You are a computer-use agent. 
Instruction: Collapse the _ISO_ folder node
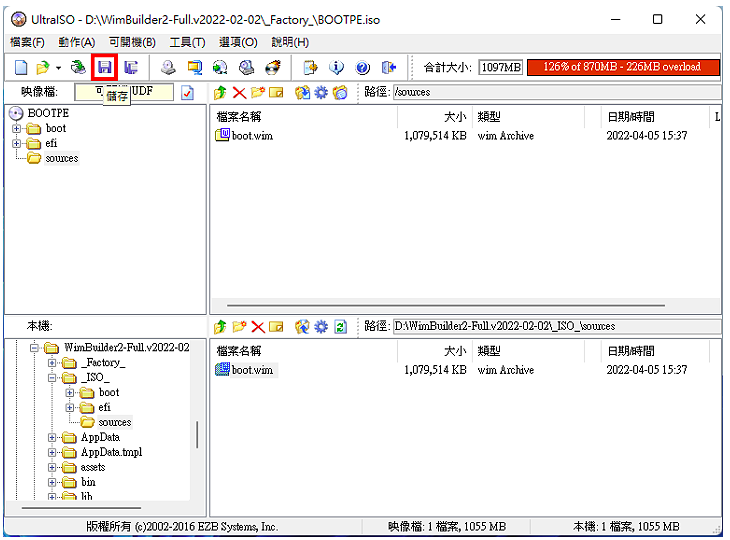point(52,378)
